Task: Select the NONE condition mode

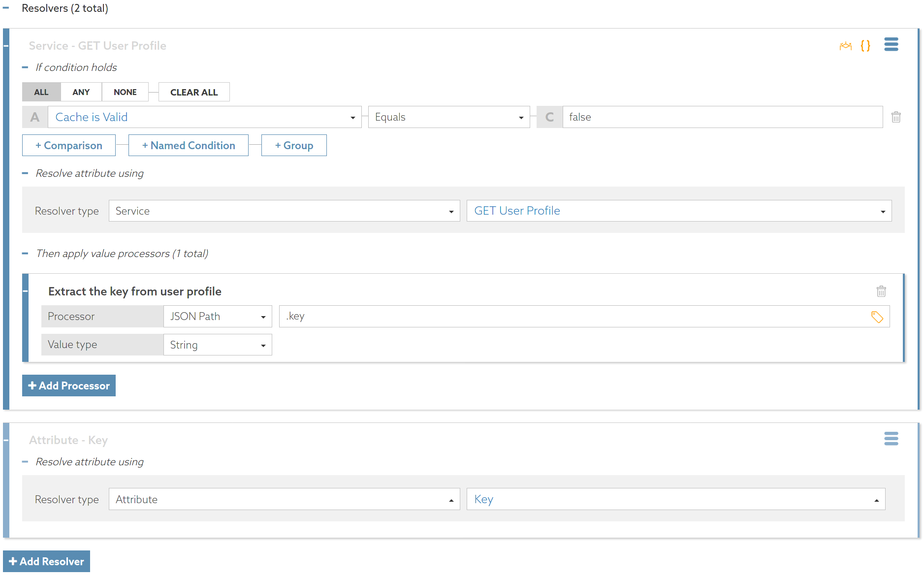Action: 125,92
